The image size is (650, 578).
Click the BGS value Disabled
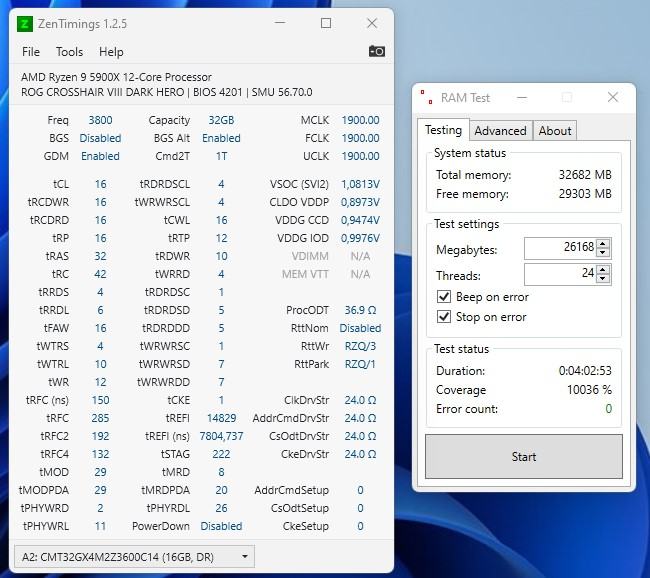(100, 138)
